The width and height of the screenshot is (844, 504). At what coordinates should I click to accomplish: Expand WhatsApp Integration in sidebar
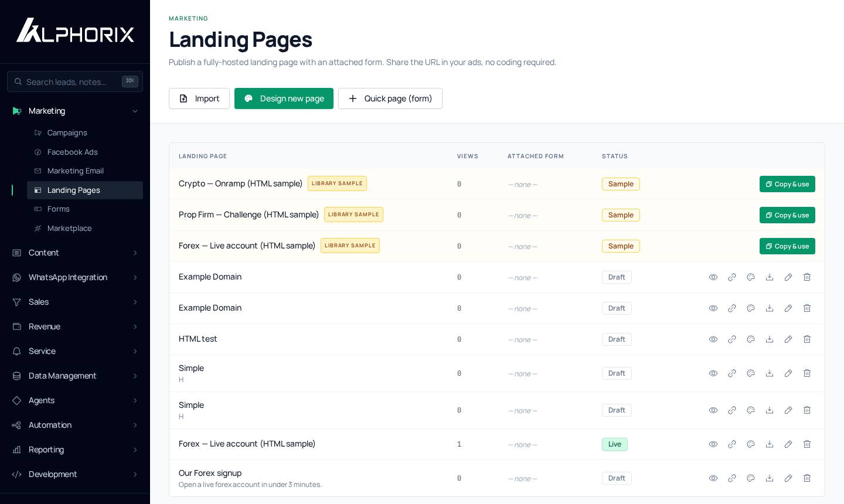[75, 277]
